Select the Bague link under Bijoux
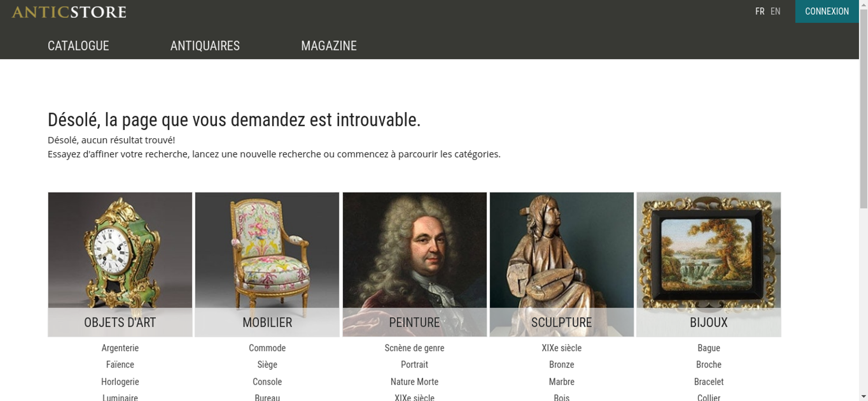The width and height of the screenshot is (868, 401). [x=709, y=348]
